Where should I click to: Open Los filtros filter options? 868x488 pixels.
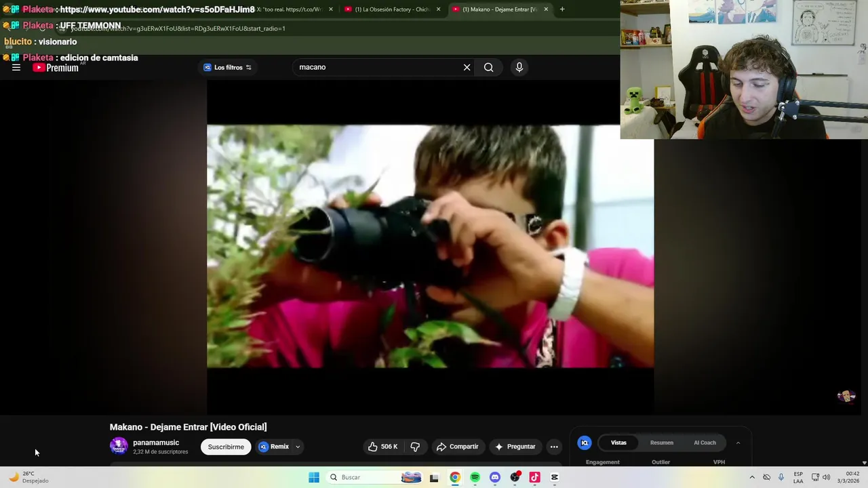coord(228,67)
